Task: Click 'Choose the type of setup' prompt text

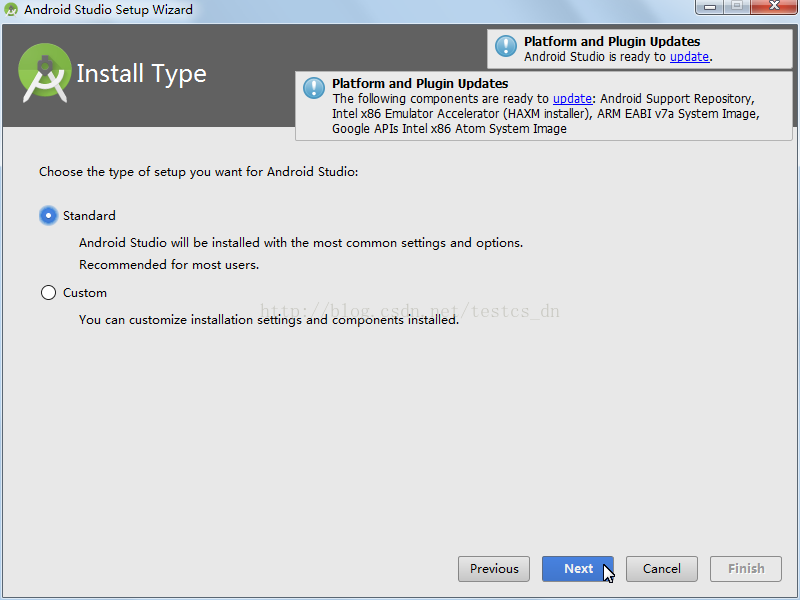Action: click(x=198, y=172)
